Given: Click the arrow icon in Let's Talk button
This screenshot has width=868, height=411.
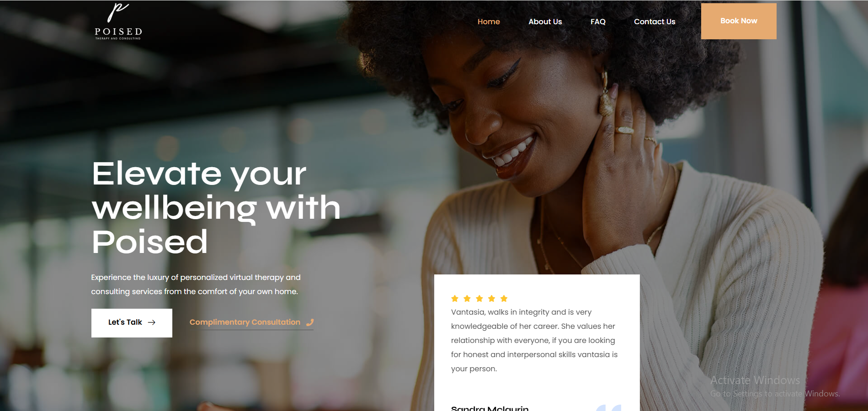Looking at the screenshot, I should point(152,322).
